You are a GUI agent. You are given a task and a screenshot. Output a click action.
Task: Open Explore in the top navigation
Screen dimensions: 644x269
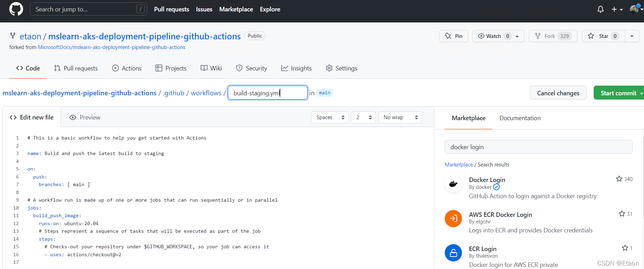[x=270, y=9]
